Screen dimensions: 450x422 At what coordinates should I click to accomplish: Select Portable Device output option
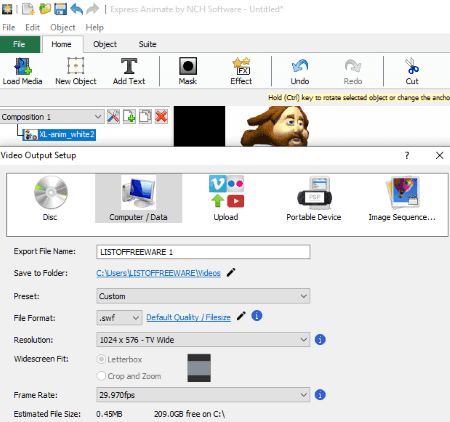(x=314, y=198)
